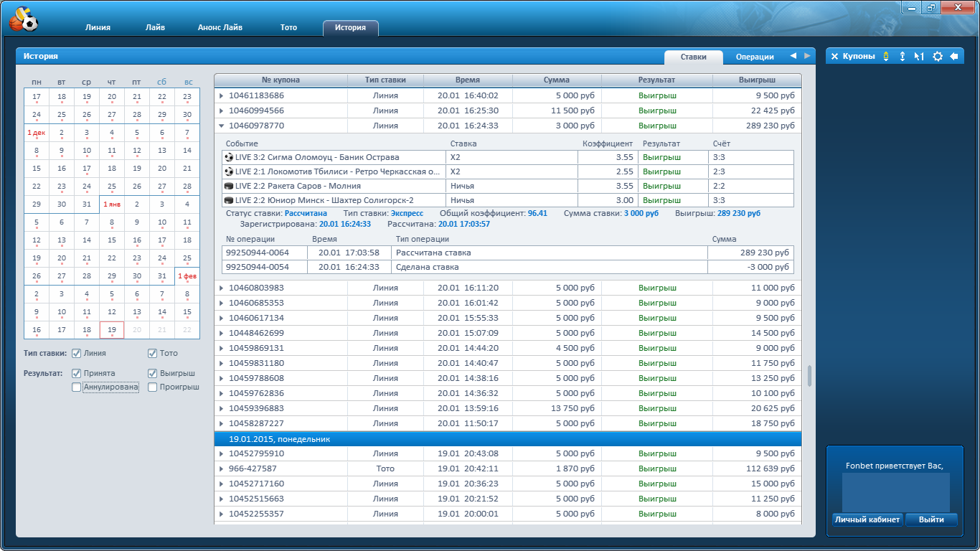
Task: Check the Проигрыш result filter
Action: pos(152,387)
